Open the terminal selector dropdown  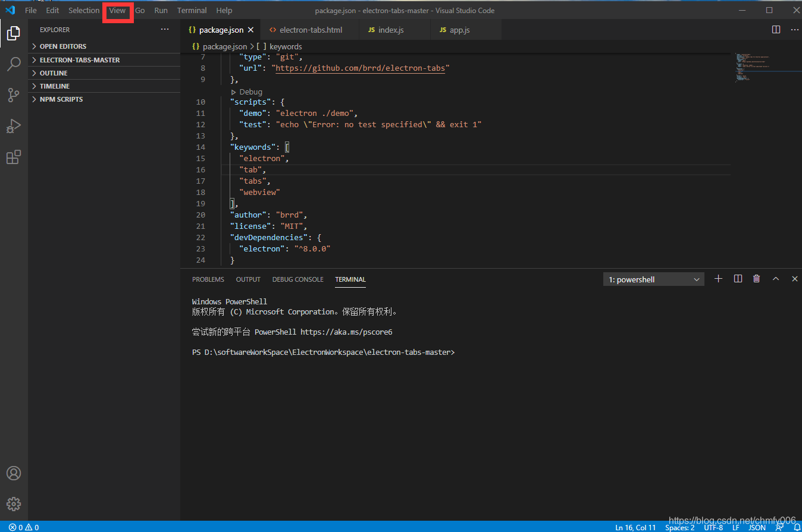click(x=654, y=279)
